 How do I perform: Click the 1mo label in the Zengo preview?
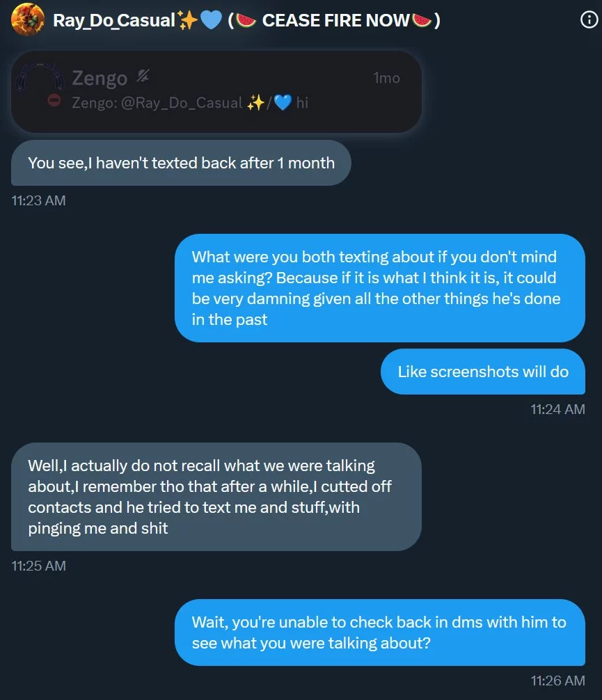coord(386,78)
